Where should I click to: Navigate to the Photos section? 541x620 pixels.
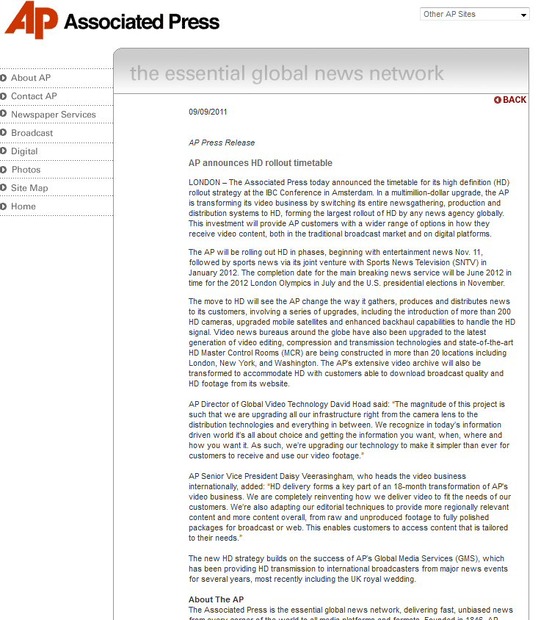[26, 170]
